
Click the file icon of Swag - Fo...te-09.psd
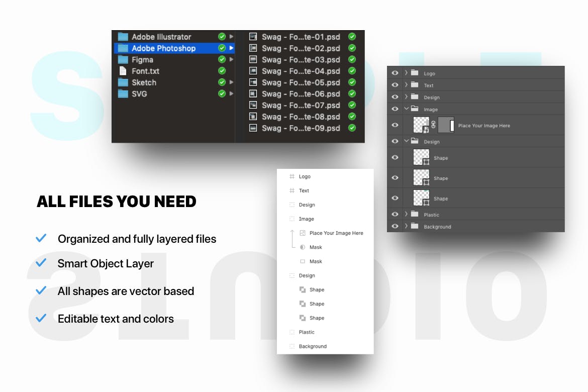[x=253, y=128]
